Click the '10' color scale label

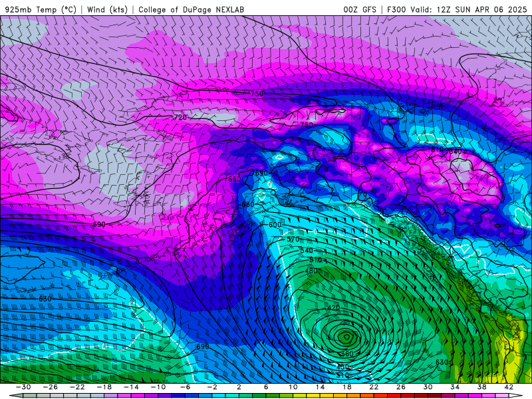tap(293, 387)
